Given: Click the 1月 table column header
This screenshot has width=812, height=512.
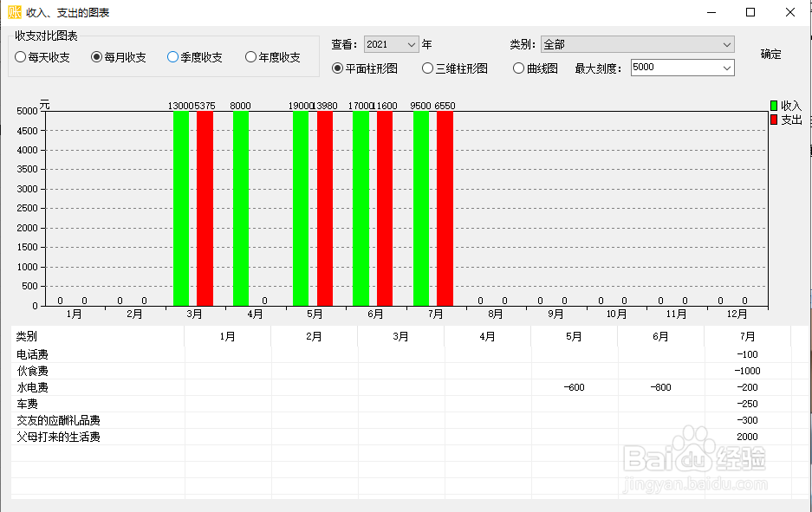Looking at the screenshot, I should click(227, 336).
